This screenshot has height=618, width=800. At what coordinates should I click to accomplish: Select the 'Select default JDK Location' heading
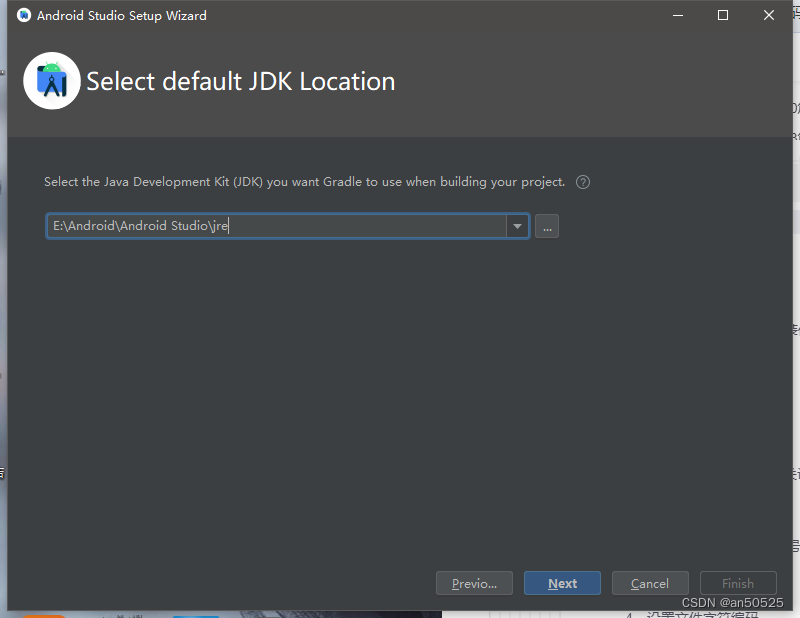pyautogui.click(x=240, y=81)
